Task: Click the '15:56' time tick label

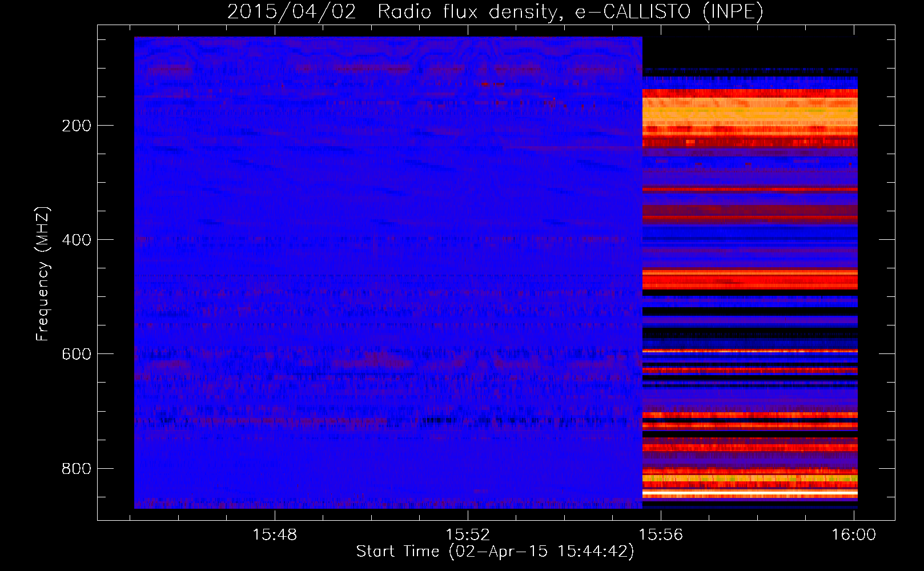Action: pos(661,534)
